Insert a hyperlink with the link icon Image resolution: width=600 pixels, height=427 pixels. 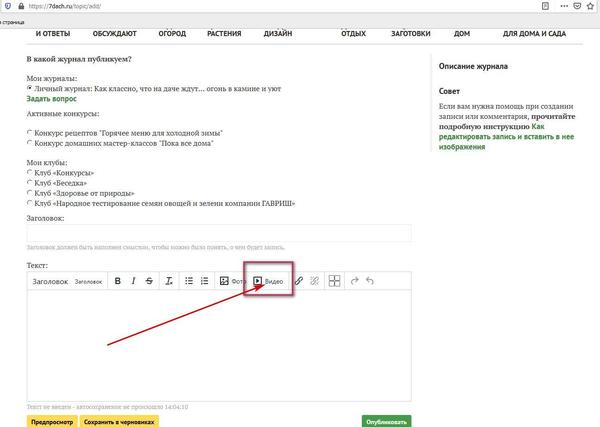pos(297,282)
